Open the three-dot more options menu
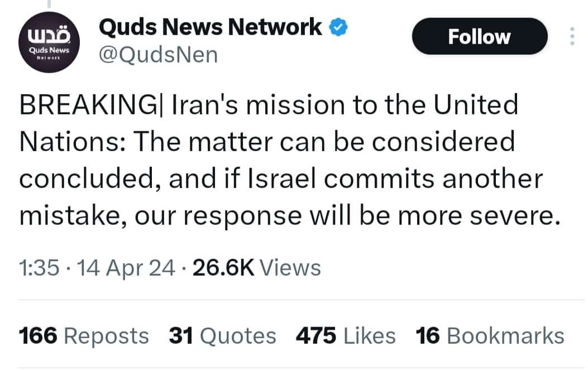 pyautogui.click(x=572, y=37)
